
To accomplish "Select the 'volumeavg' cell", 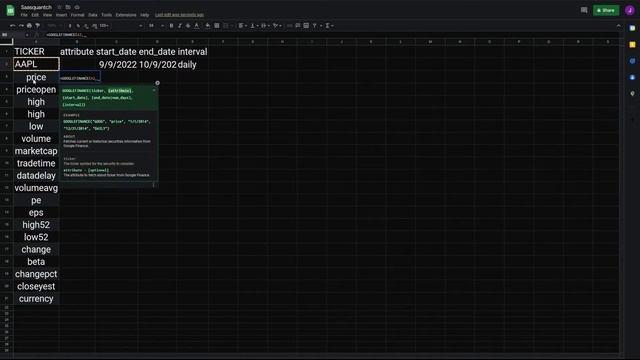I will click(x=36, y=188).
